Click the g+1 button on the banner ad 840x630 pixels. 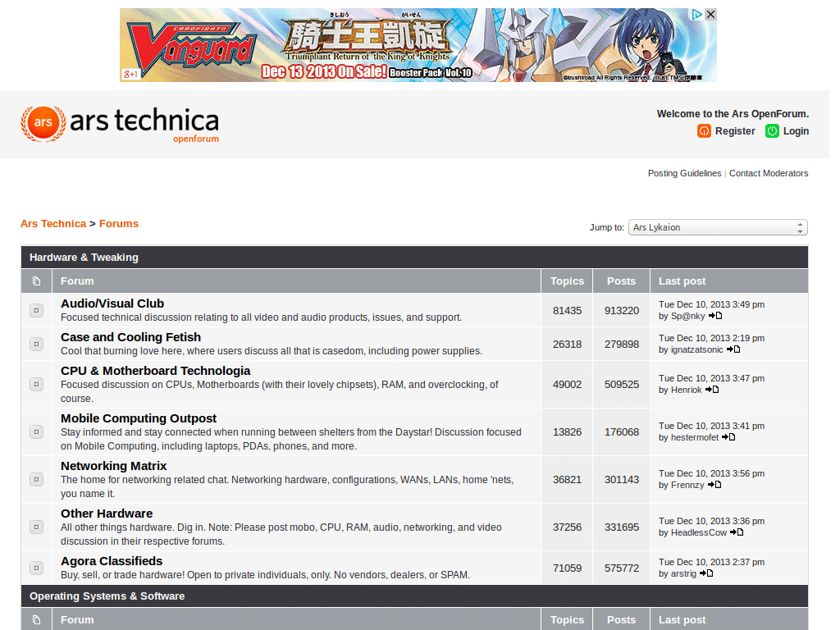pyautogui.click(x=130, y=74)
